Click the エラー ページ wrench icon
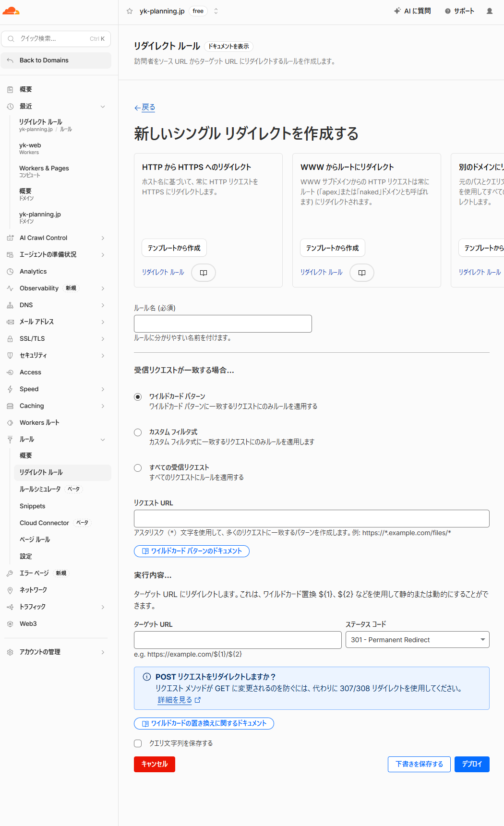The height and width of the screenshot is (826, 504). point(10,574)
